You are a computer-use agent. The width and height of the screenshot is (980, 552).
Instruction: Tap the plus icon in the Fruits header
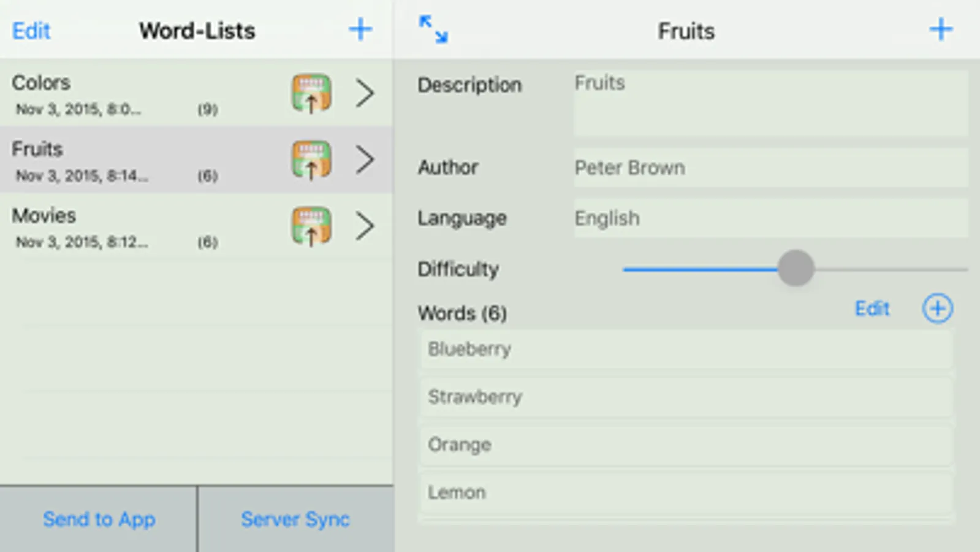tap(941, 29)
